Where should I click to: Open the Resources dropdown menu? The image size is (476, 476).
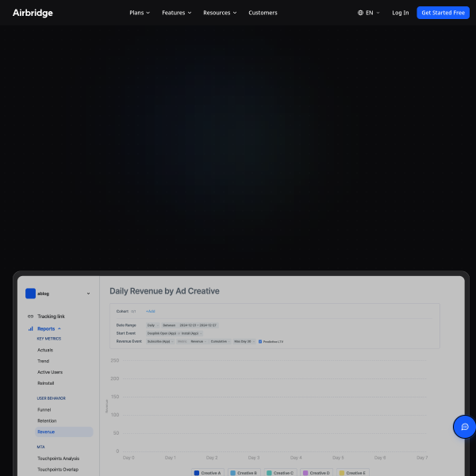221,13
